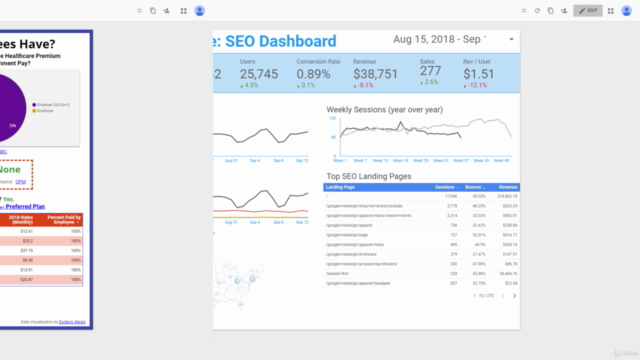The height and width of the screenshot is (360, 640).
Task: Click the Top SEO Landing Pages heading
Action: pos(369,176)
